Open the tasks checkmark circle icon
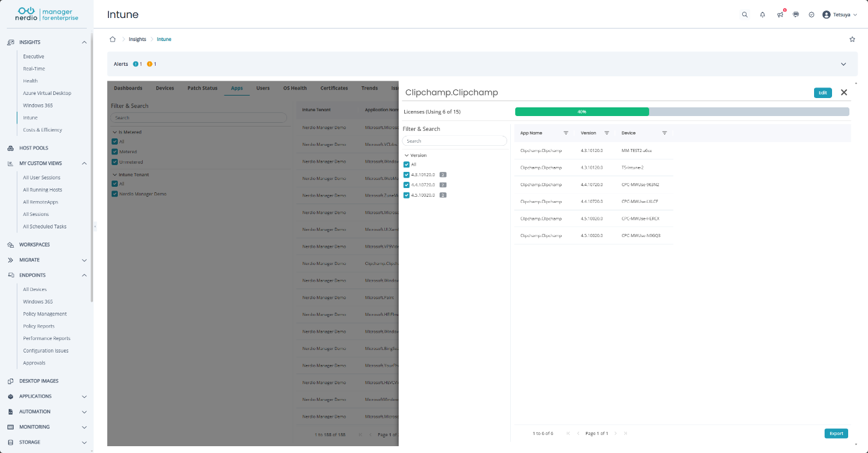868x453 pixels. [812, 15]
